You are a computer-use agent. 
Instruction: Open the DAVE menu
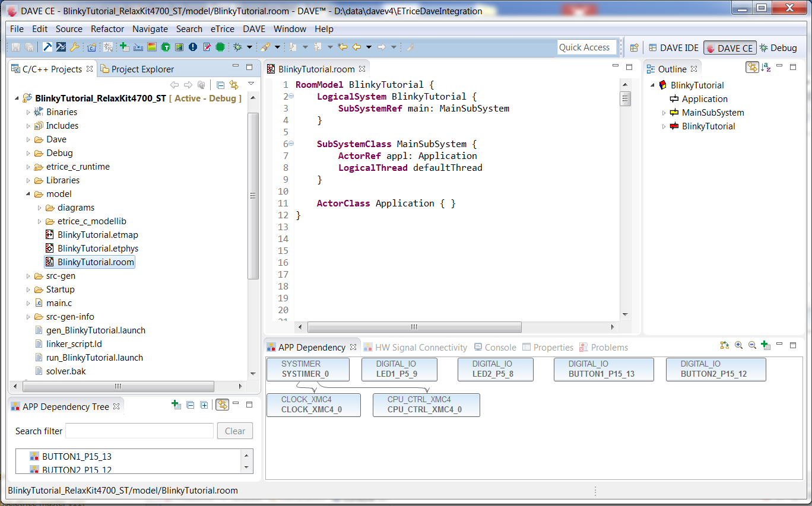point(254,28)
